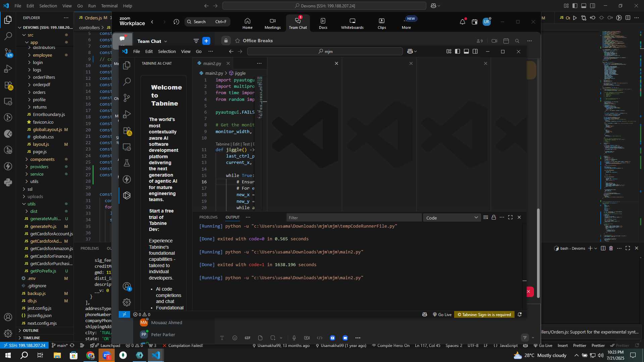Open Code output channel dropdown
Image resolution: width=644 pixels, height=362 pixels.
pyautogui.click(x=452, y=218)
